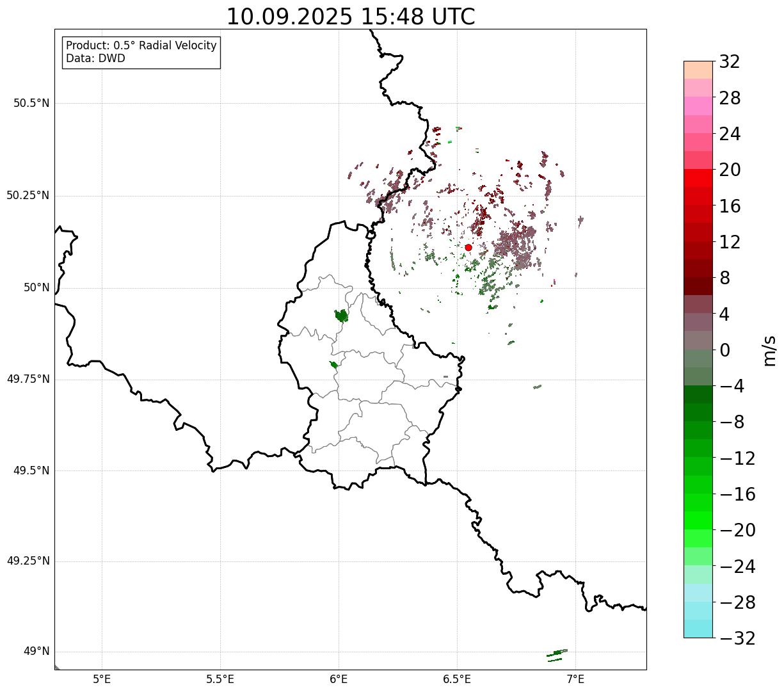The width and height of the screenshot is (784, 692).
Task: Click the colorbar value 16
Action: point(730,206)
